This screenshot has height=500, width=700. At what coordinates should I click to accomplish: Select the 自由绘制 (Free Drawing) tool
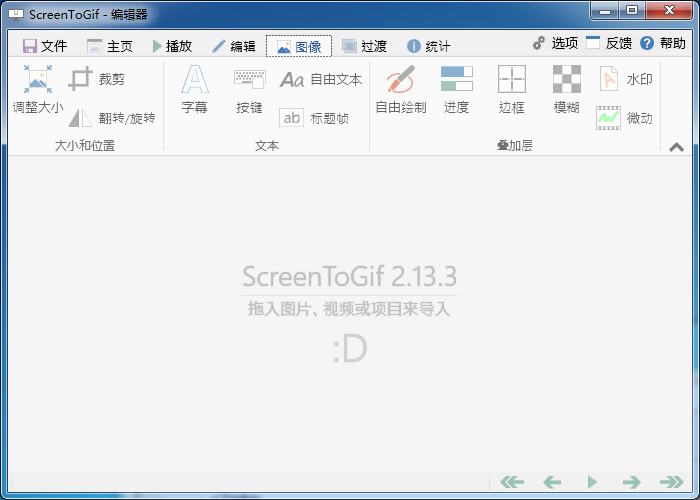[401, 89]
